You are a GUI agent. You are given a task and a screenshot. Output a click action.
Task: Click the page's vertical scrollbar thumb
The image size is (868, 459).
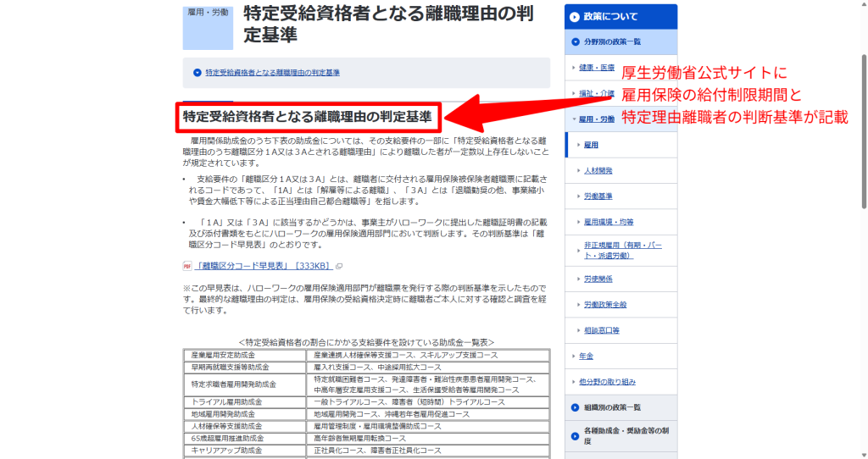click(864, 131)
